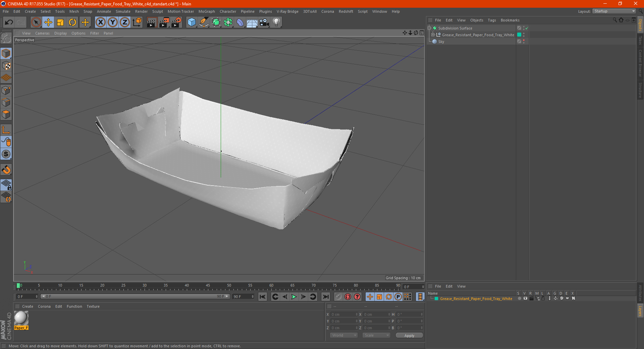The height and width of the screenshot is (349, 644).
Task: Activate the Scale tool
Action: [60, 22]
